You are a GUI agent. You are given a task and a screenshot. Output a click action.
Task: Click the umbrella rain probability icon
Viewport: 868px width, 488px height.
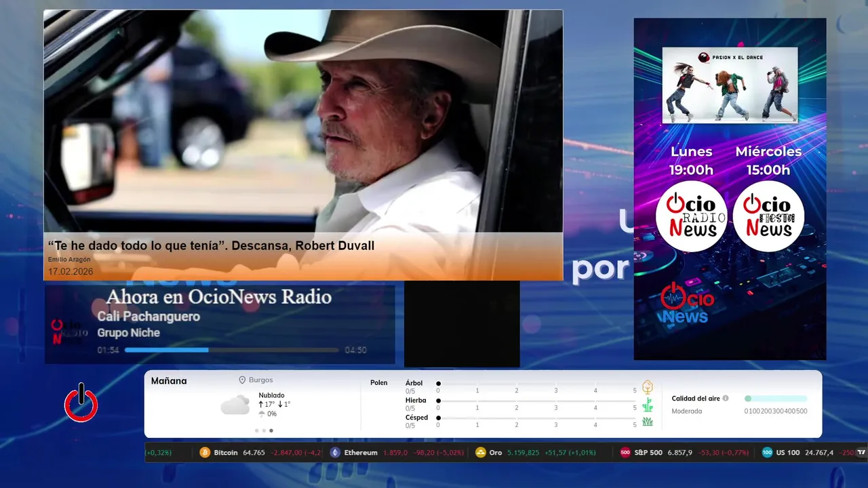[x=262, y=414]
